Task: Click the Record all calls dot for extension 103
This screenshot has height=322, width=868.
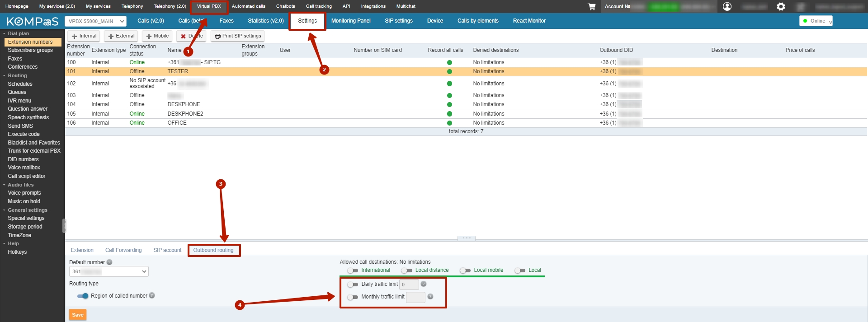Action: tap(449, 95)
